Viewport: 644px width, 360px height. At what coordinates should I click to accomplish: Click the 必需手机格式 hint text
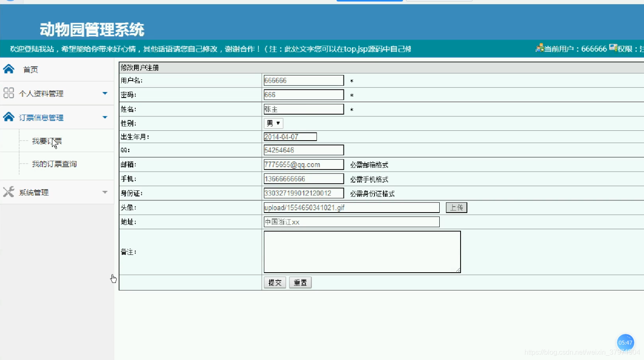369,179
